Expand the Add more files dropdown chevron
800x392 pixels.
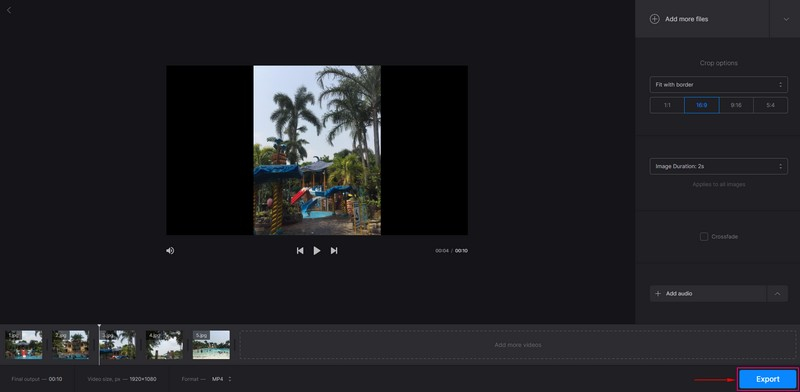click(x=785, y=19)
